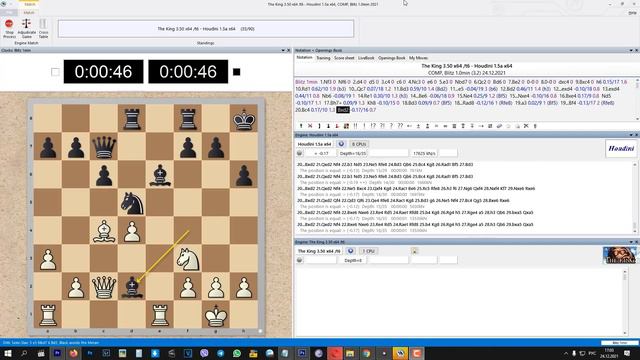The width and height of the screenshot is (640, 360).
Task: Open Windows taskbar search
Action: tap(24, 353)
